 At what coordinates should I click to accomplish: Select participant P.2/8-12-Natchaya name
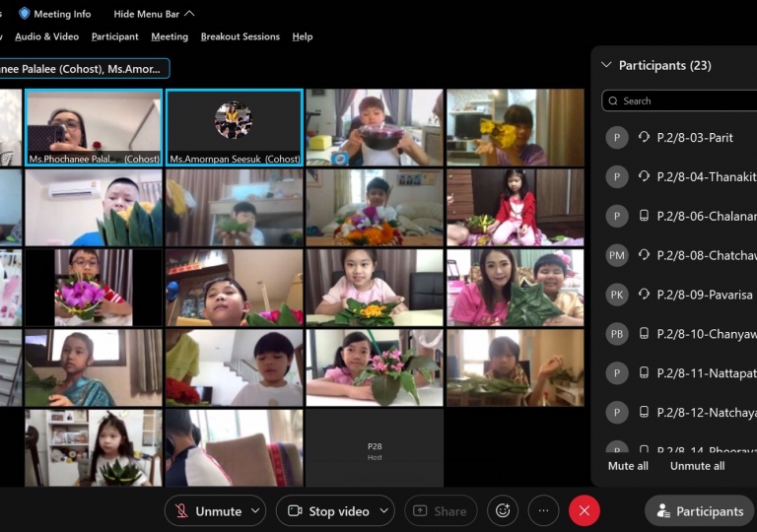coord(707,412)
